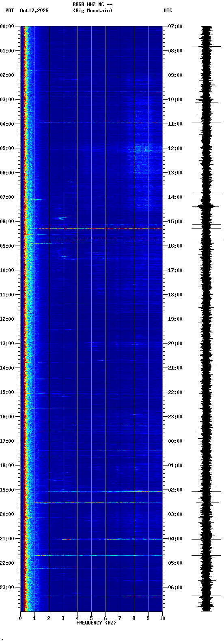The height and width of the screenshot is (644, 224).
Task: Click the PDT '23:00' time label
Action: [7, 587]
